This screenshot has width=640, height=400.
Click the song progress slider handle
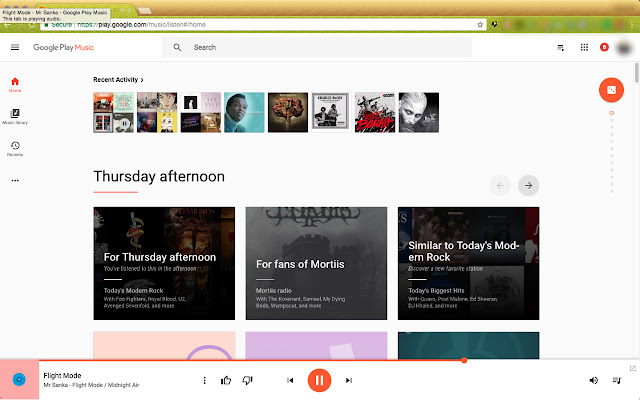point(464,360)
